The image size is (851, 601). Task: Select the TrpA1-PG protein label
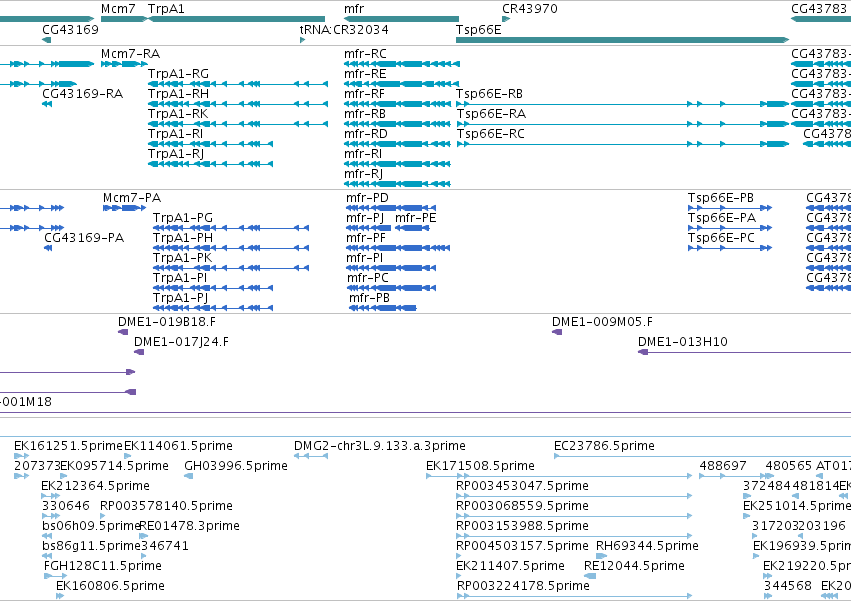(x=183, y=218)
